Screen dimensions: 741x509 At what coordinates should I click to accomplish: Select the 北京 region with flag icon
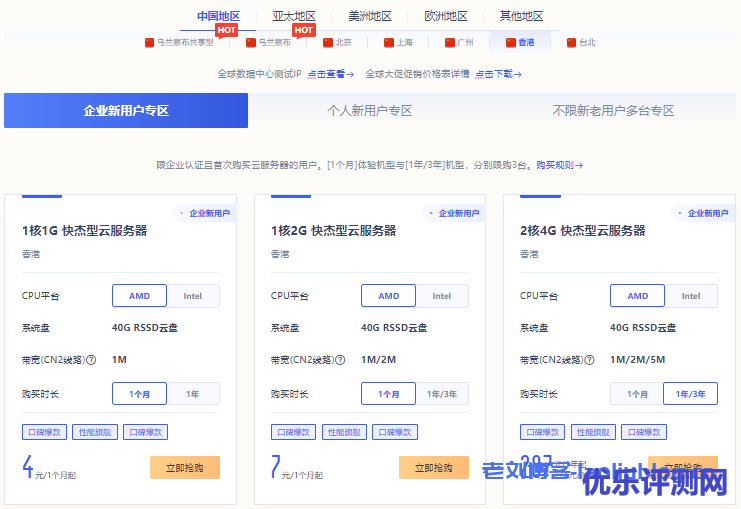pos(336,42)
